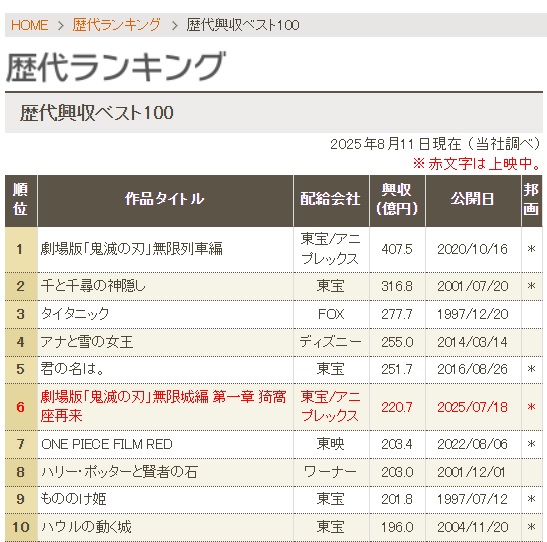This screenshot has width=547, height=542.
Task: Click the 配給会社 column header
Action: pyautogui.click(x=331, y=201)
